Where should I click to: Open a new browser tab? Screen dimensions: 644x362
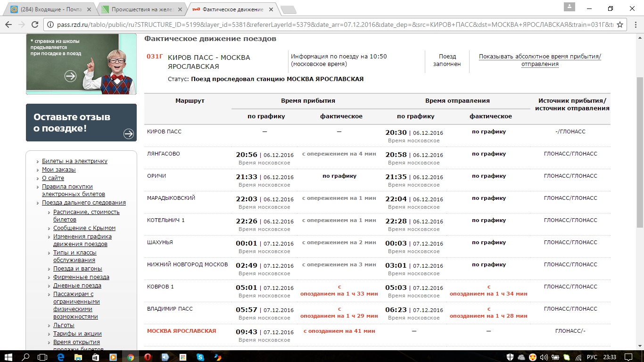(x=288, y=9)
